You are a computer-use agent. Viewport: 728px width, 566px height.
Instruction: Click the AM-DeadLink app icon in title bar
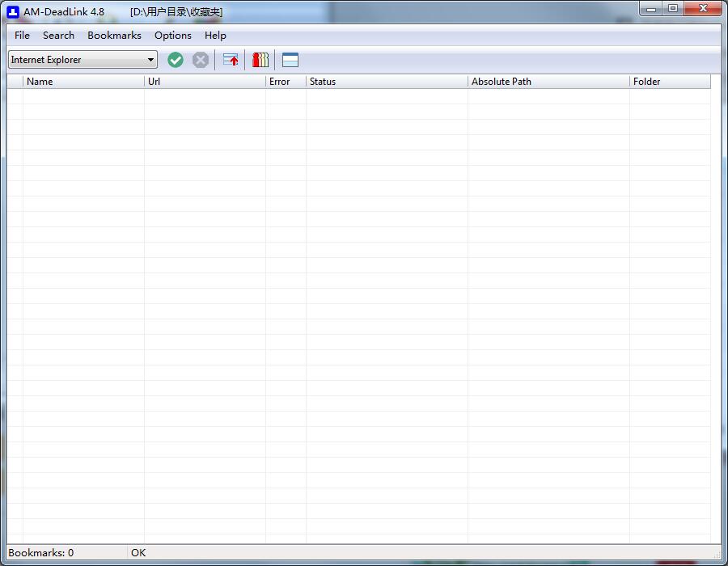13,11
